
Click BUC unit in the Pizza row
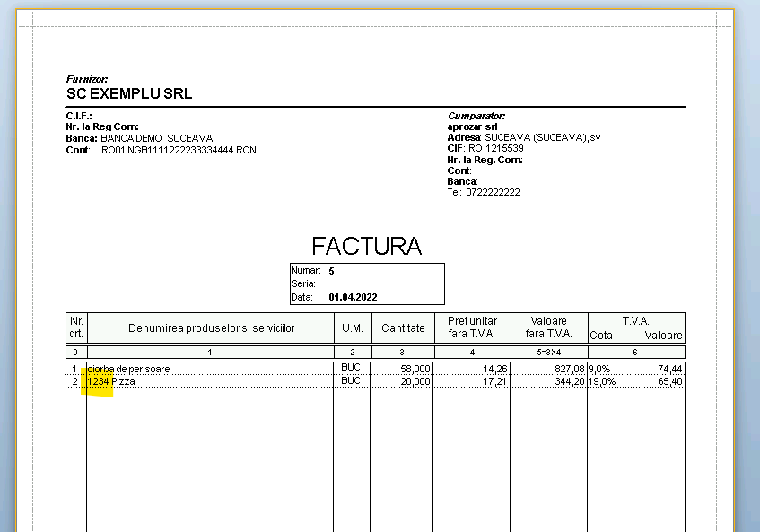coord(351,380)
